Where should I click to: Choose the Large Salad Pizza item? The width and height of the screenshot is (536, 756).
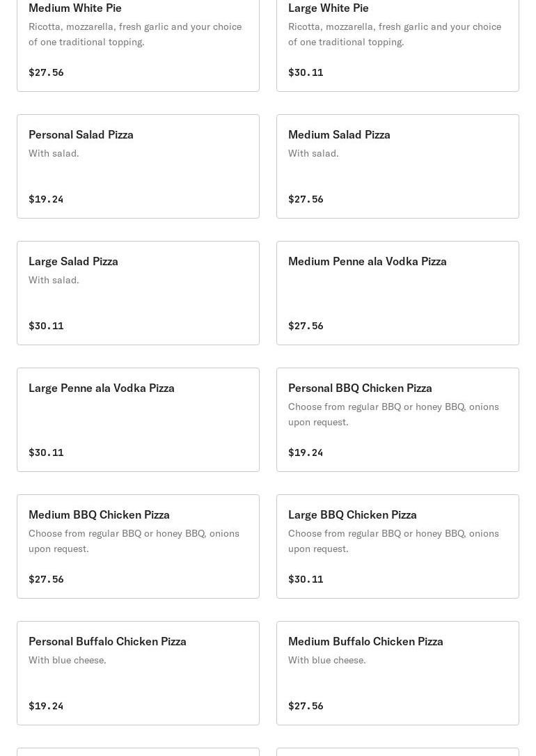click(x=138, y=293)
